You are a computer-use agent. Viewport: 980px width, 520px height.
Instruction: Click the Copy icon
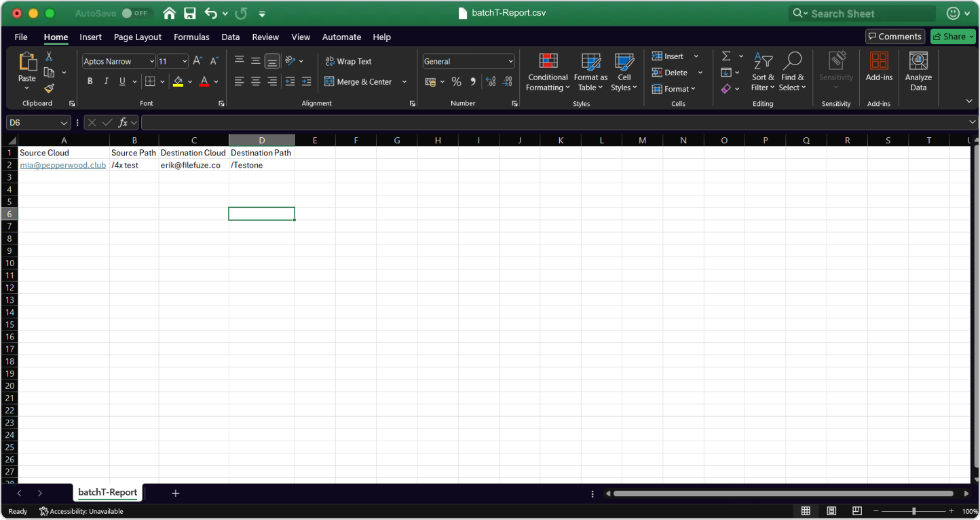point(49,72)
